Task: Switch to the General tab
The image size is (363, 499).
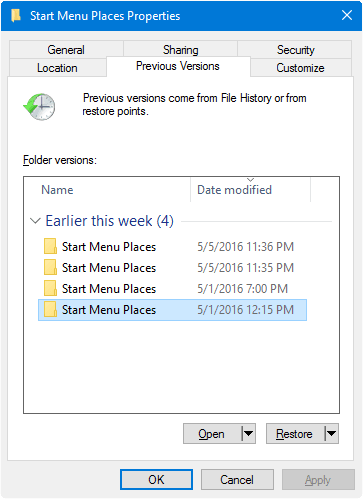Action: point(66,50)
